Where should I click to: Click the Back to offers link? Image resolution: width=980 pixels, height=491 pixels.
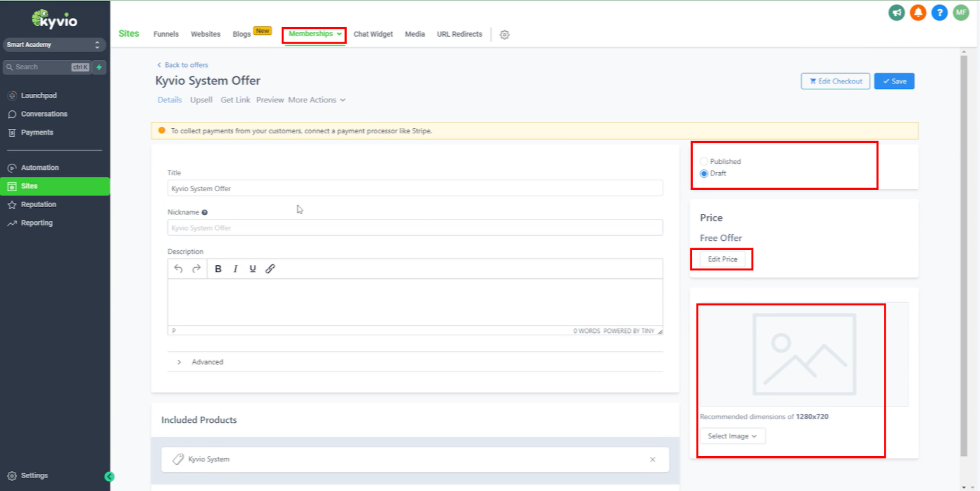tap(186, 65)
